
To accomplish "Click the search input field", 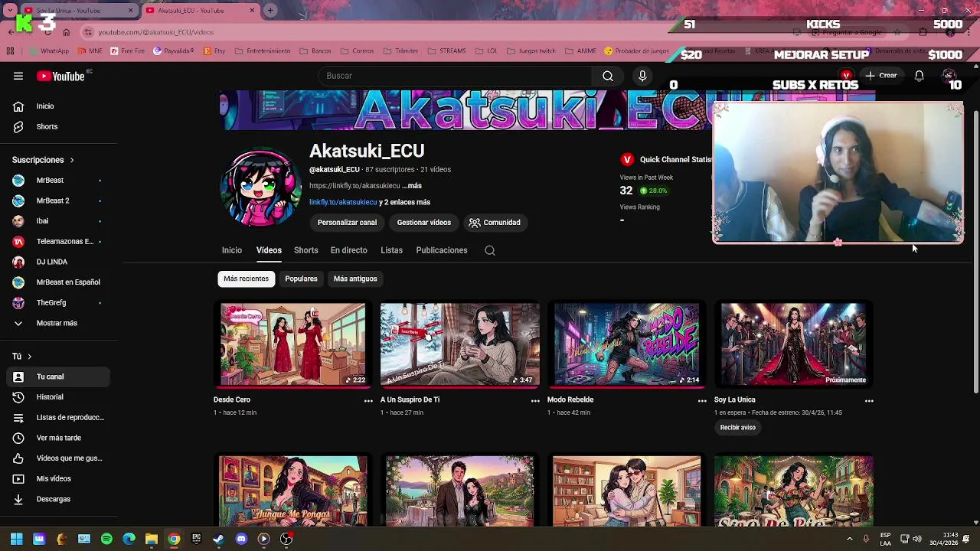I will pos(456,76).
